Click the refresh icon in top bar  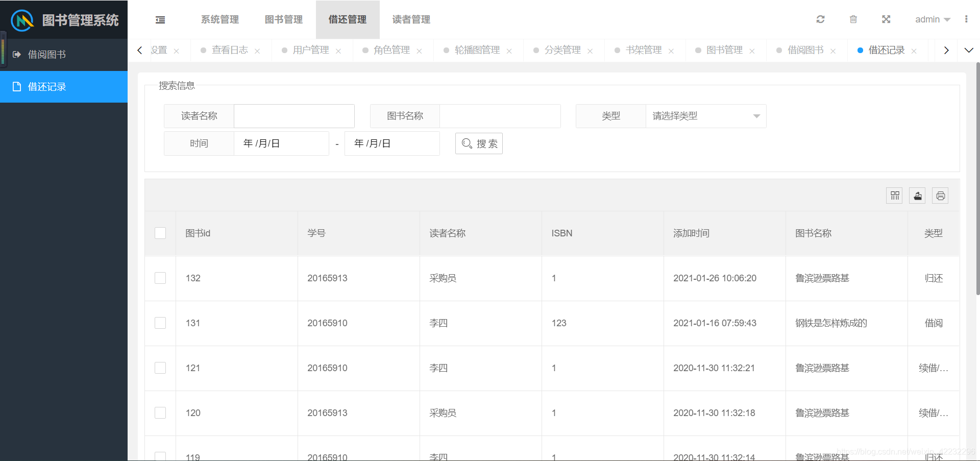(x=820, y=19)
